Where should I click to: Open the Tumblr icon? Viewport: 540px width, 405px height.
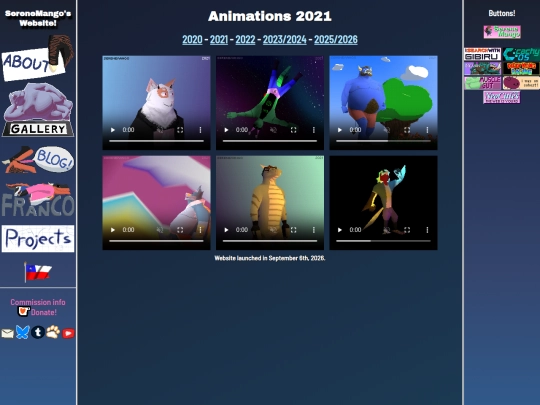[38, 332]
